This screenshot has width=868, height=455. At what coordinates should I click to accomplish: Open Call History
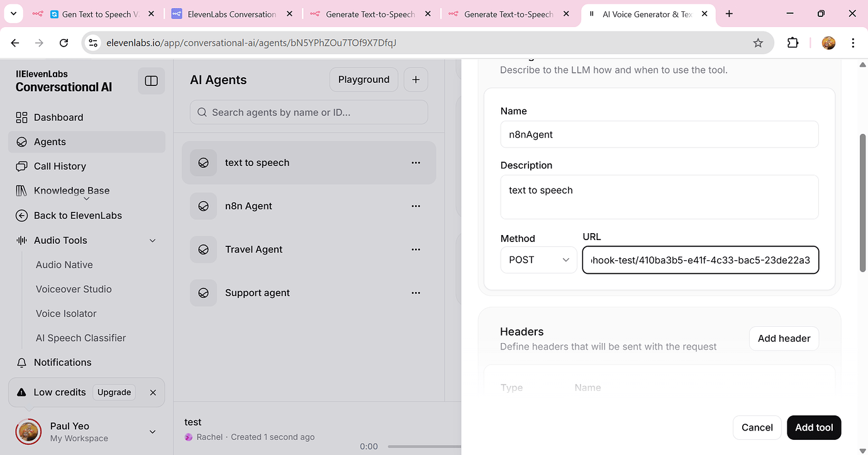(x=61, y=166)
